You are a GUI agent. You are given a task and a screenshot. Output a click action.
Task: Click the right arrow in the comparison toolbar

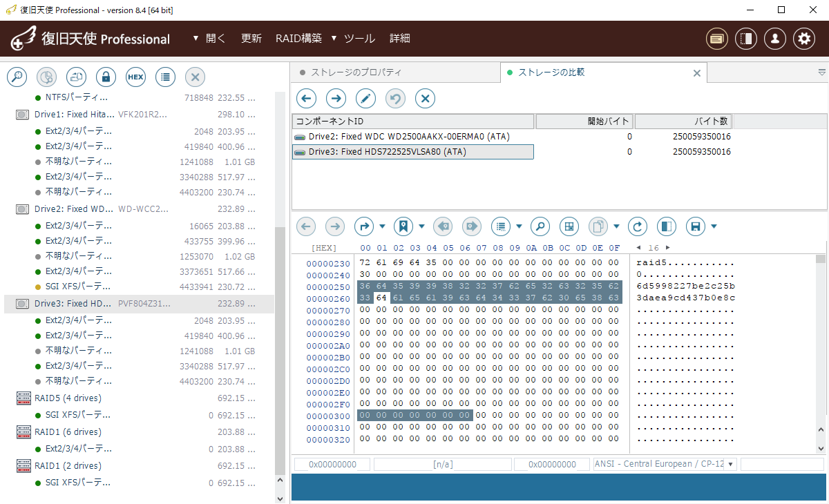coord(336,99)
